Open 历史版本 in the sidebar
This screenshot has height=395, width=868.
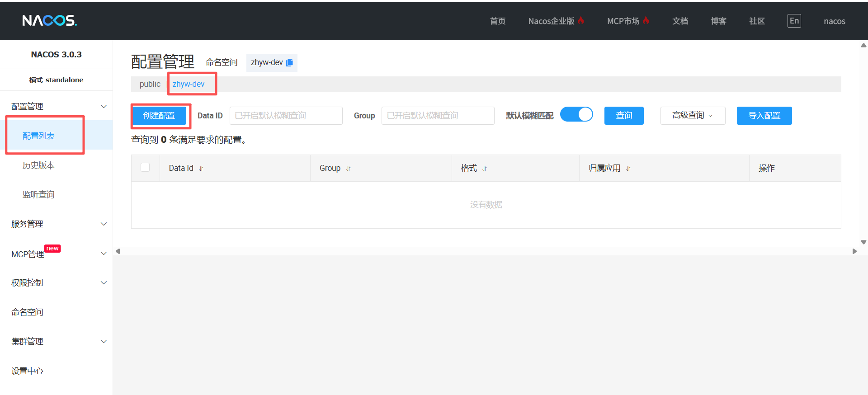click(x=38, y=165)
